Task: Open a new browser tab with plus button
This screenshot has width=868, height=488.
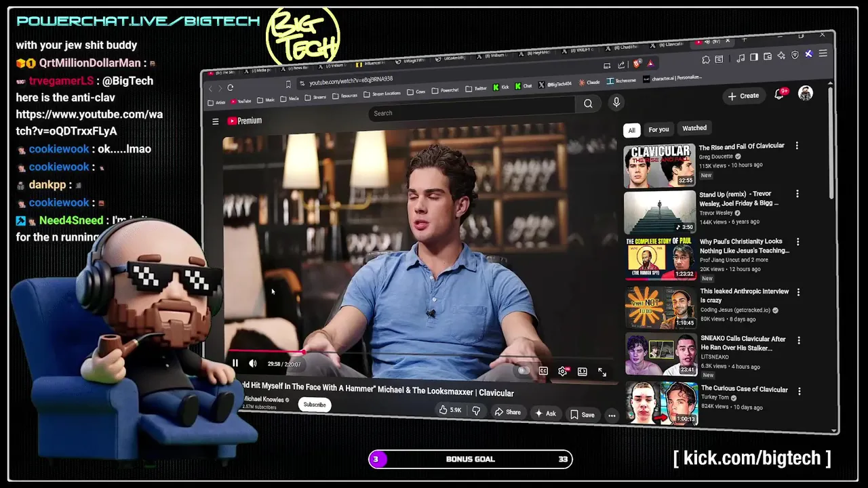Action: click(x=744, y=39)
